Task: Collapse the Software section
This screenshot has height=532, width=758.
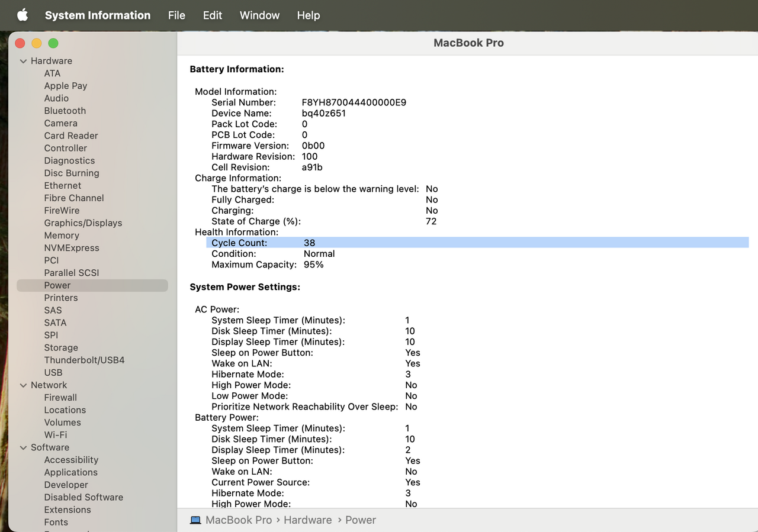Action: (23, 447)
